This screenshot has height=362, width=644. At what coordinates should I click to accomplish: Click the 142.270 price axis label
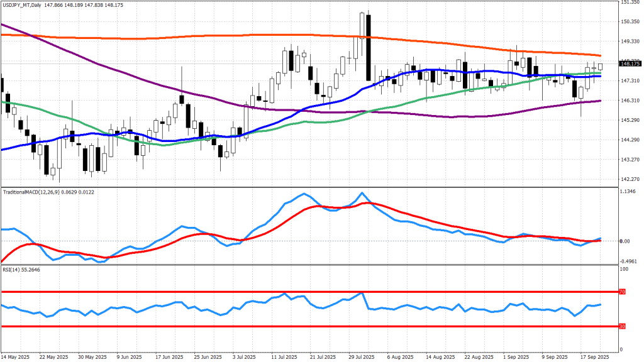click(x=630, y=179)
